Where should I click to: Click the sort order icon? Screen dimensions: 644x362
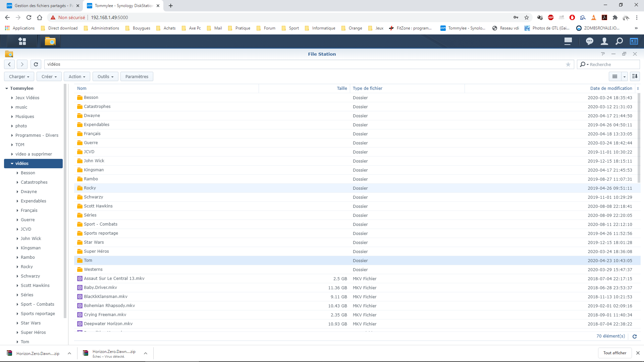pyautogui.click(x=635, y=76)
